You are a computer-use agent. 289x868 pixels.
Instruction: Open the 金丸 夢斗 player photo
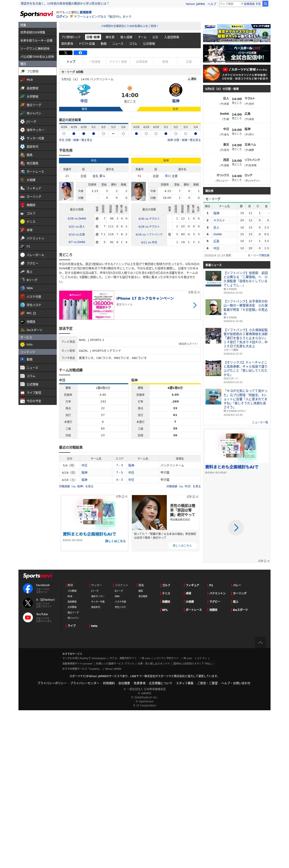(66, 191)
